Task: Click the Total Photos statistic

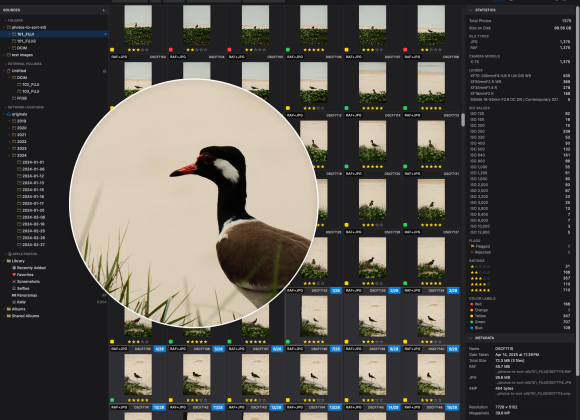Action: (x=519, y=21)
